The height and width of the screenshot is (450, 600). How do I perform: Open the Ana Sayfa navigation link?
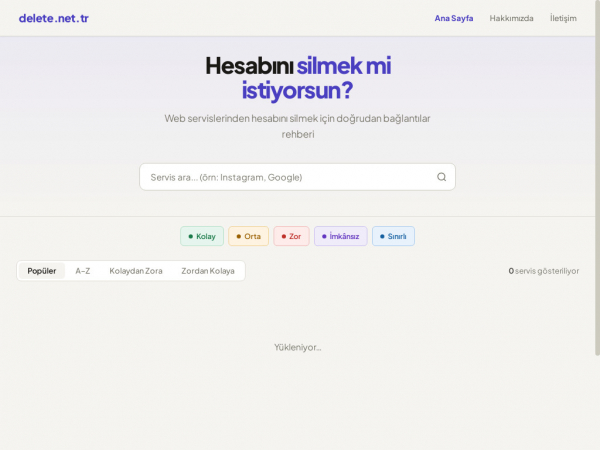tap(454, 18)
